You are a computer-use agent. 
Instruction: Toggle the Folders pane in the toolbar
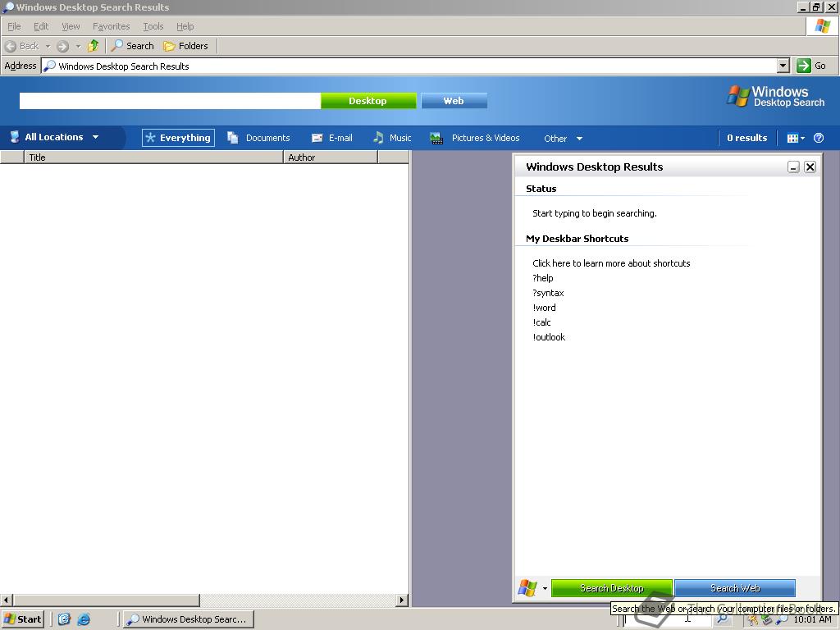[x=186, y=46]
